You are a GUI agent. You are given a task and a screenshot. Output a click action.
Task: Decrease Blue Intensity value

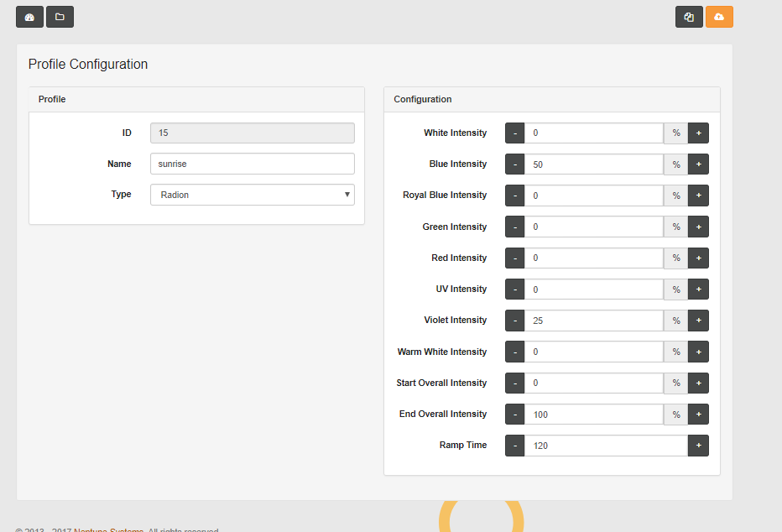[x=514, y=164]
